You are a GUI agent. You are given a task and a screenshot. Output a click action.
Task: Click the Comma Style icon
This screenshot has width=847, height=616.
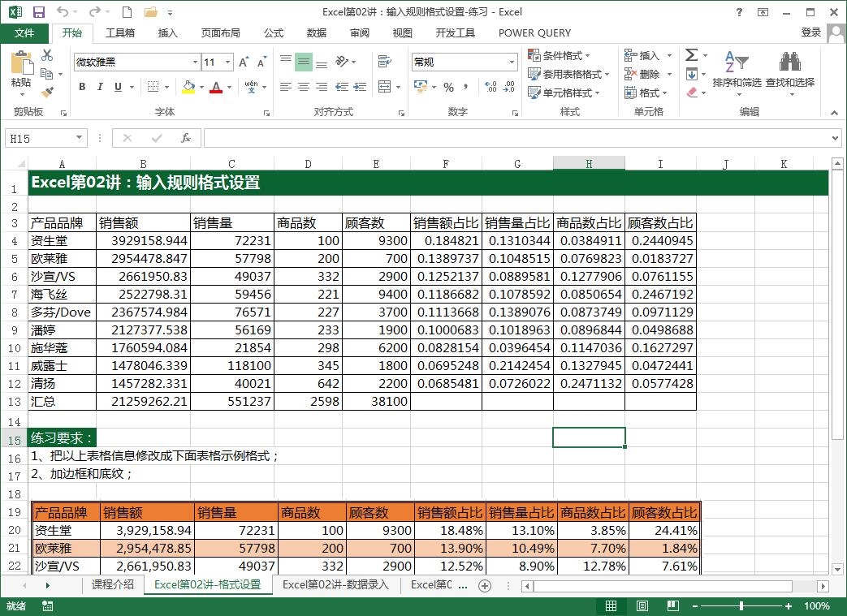coord(465,87)
